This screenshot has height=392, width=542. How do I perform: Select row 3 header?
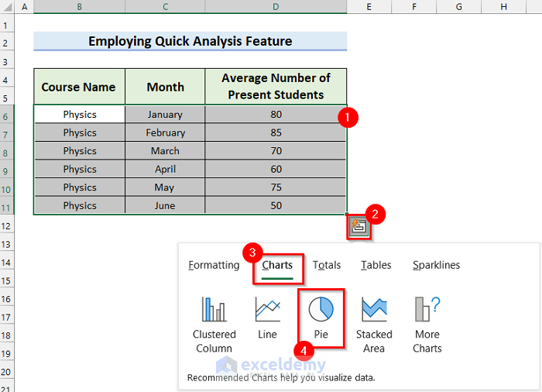[7, 61]
